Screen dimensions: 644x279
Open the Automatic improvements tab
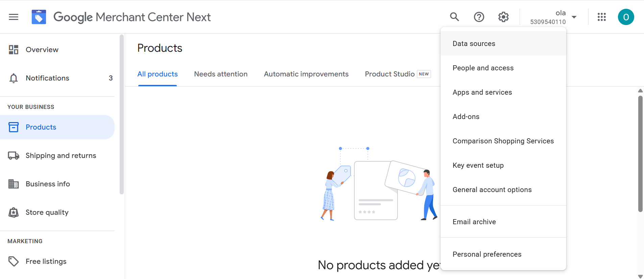click(x=306, y=74)
